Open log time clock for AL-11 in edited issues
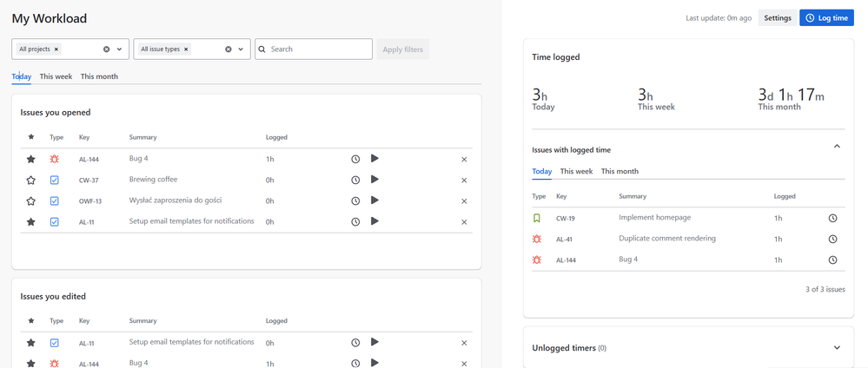 [355, 343]
